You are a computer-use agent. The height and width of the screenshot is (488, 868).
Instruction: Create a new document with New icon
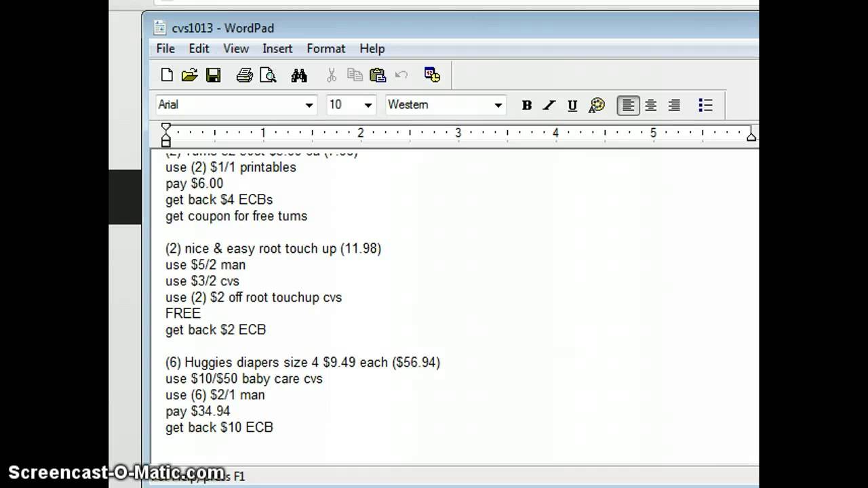[x=167, y=75]
